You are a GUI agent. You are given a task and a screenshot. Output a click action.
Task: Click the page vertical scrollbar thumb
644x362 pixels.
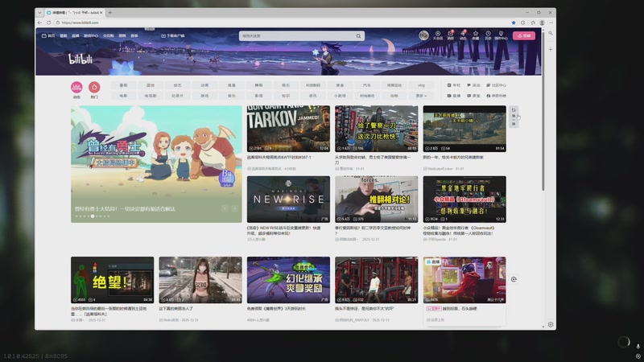(543, 111)
